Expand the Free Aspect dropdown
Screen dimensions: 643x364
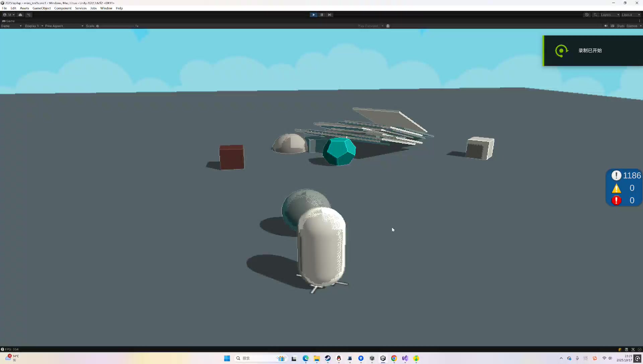(64, 26)
